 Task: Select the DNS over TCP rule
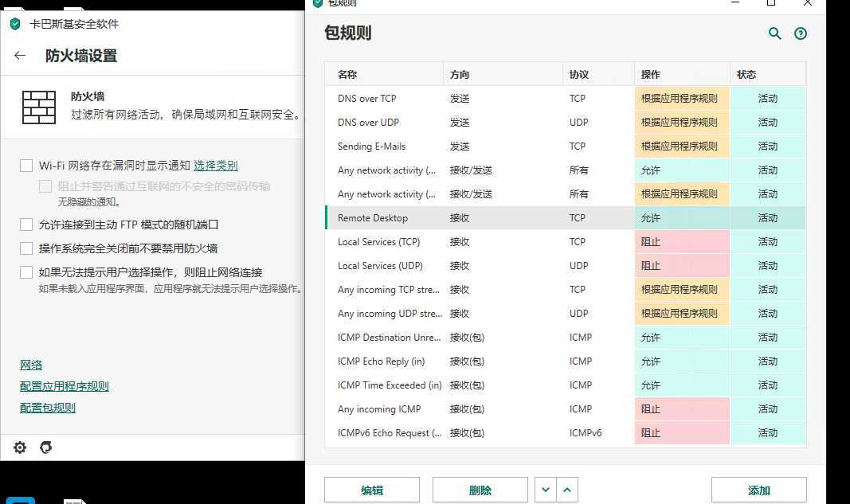coord(566,98)
